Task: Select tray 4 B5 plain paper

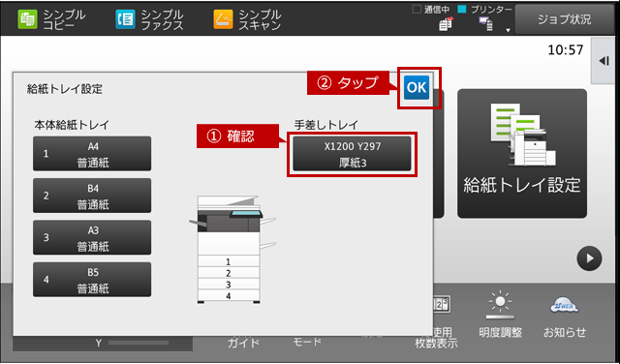Action: (x=92, y=280)
